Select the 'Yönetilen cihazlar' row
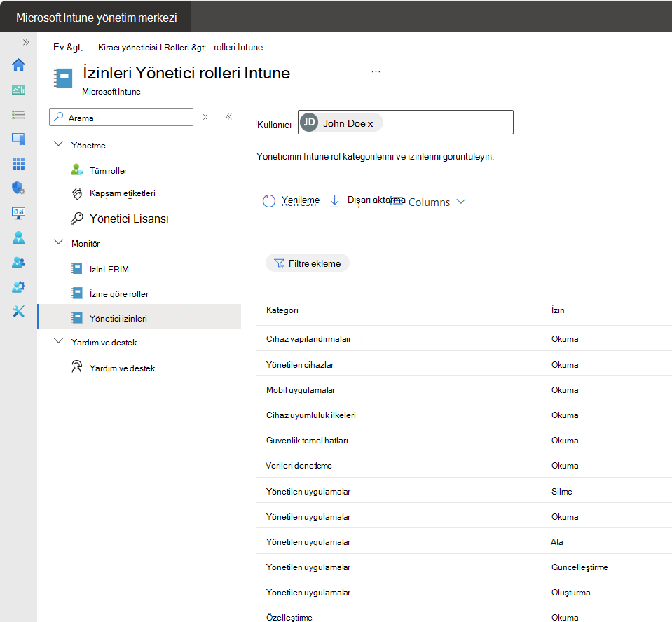The width and height of the screenshot is (672, 622). [x=464, y=364]
